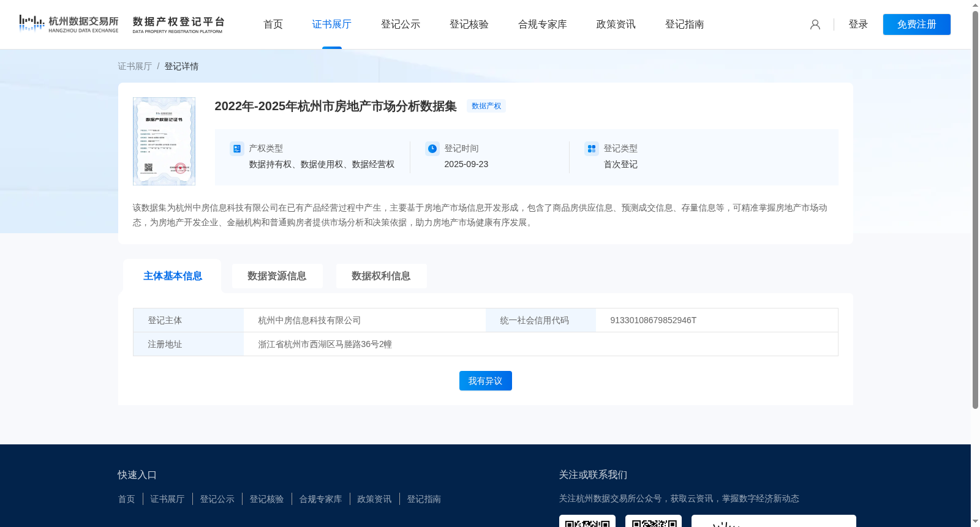Click the dataset title 2022年-2025年杭州市房地产市场分析数据集
The width and height of the screenshot is (980, 527).
(336, 106)
